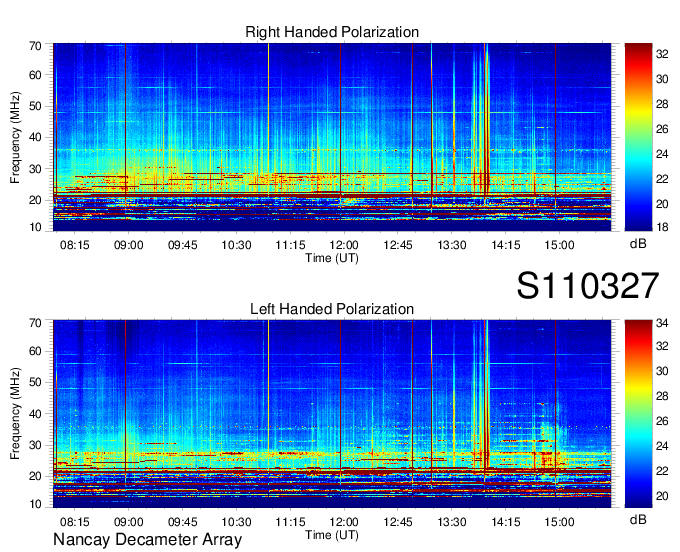Click the 12:00 time tick of Right Handed plot
Screen dimensions: 680x552
[344, 245]
